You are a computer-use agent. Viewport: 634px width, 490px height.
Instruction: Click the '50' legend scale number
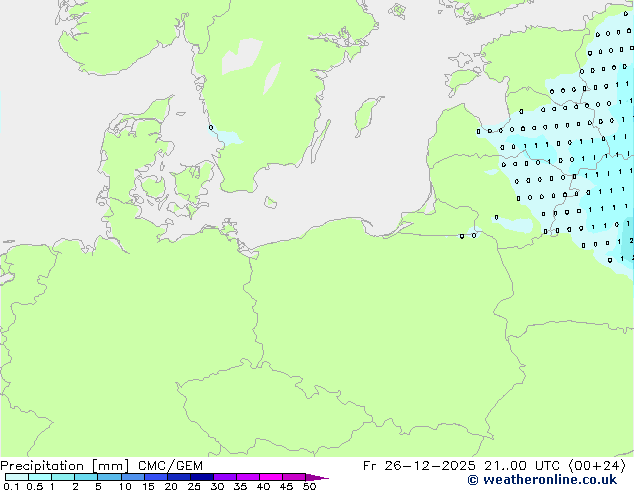point(309,486)
